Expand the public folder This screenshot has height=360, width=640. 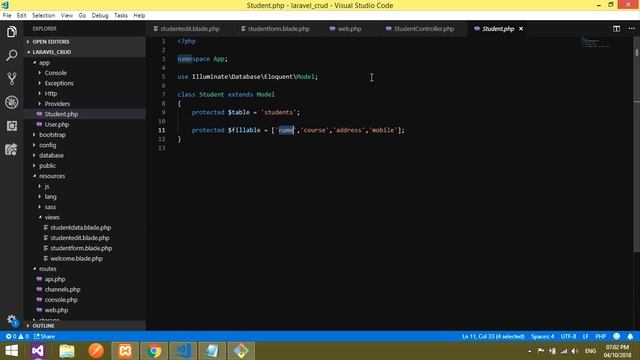pos(85,166)
